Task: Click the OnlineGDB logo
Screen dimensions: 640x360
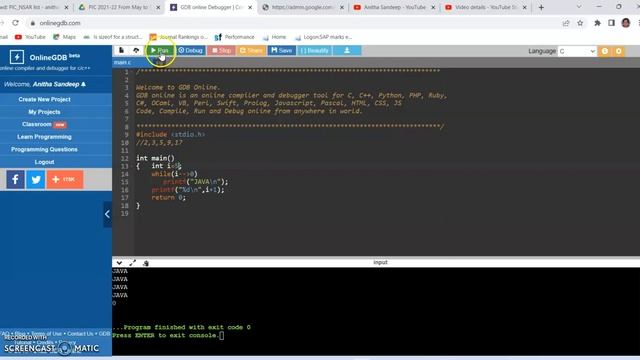Action: point(45,57)
